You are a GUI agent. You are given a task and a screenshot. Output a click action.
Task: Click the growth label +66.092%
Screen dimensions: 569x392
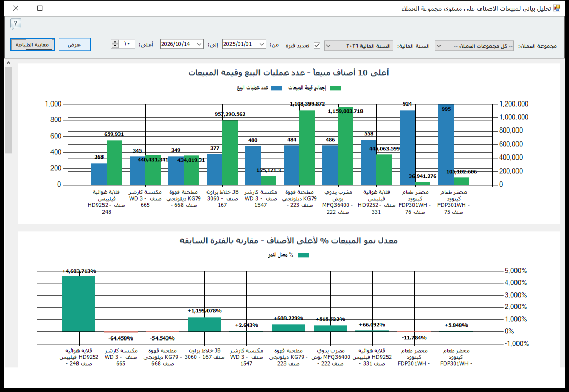(372, 325)
